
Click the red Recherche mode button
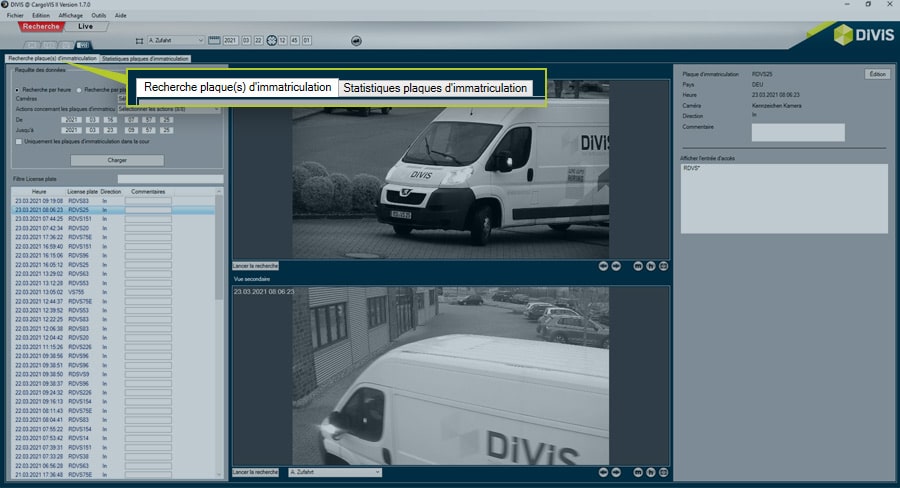click(x=41, y=26)
